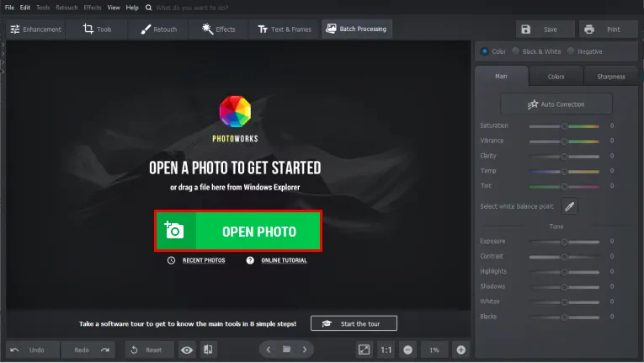Focus the 'What do you want to do?' search field

tap(192, 8)
